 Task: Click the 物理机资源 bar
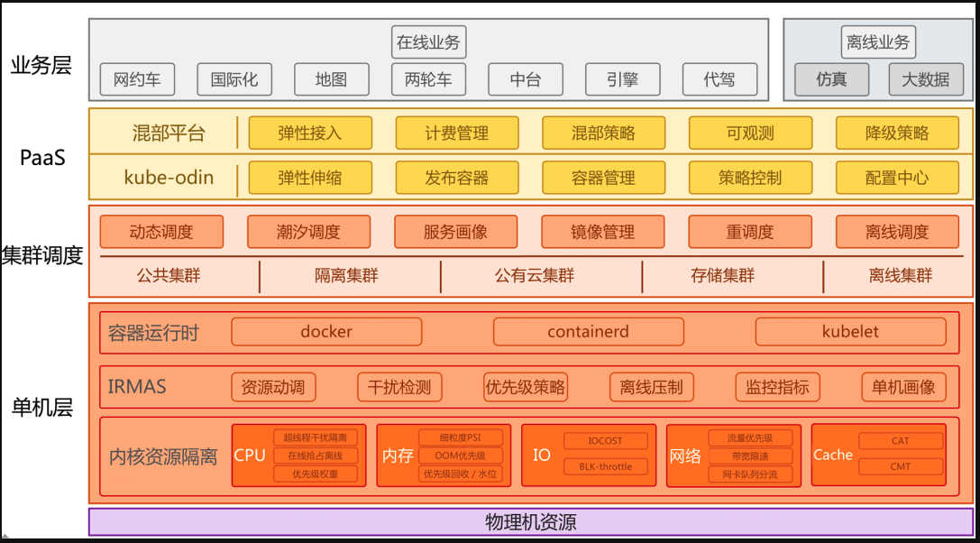coord(531,521)
